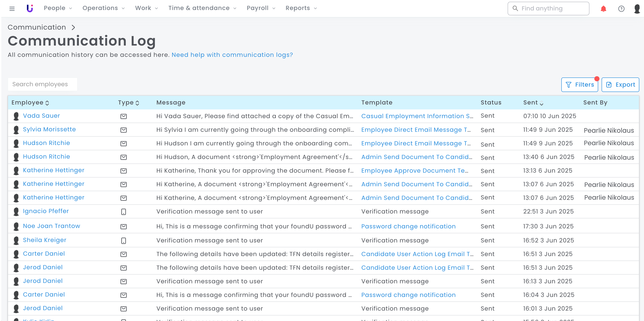This screenshot has width=644, height=321.
Task: Expand the Reports dropdown menu
Action: 301,8
